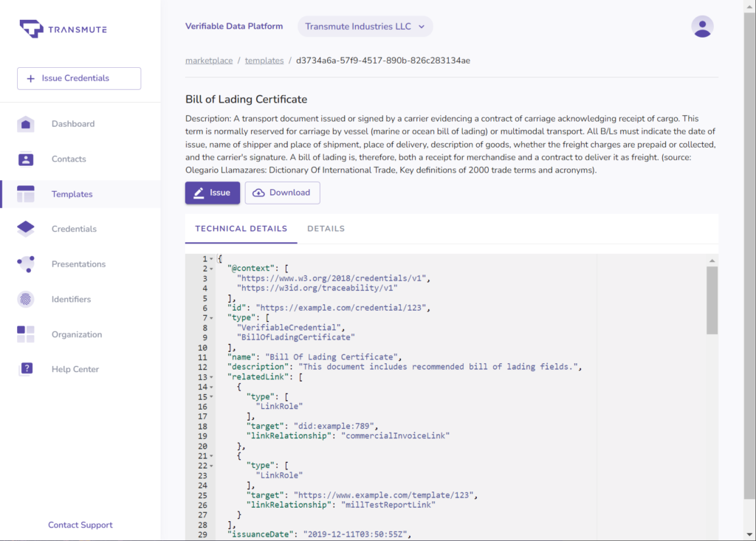This screenshot has height=541, width=756.
Task: Collapse the code fold at line 1
Action: [211, 259]
